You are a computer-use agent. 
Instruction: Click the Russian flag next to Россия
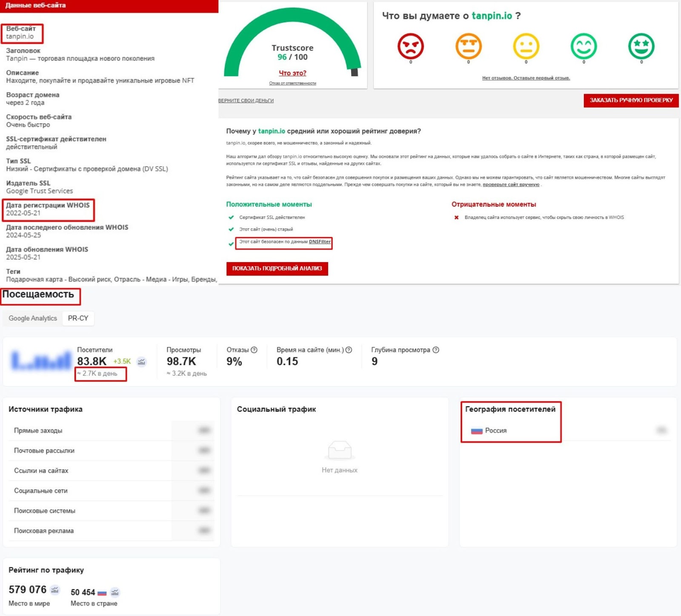(x=477, y=431)
